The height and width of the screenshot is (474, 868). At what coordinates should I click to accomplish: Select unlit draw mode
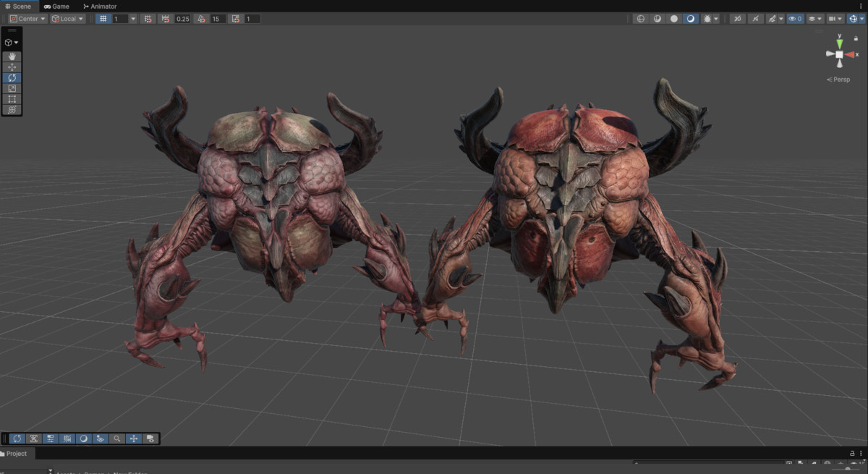click(674, 19)
